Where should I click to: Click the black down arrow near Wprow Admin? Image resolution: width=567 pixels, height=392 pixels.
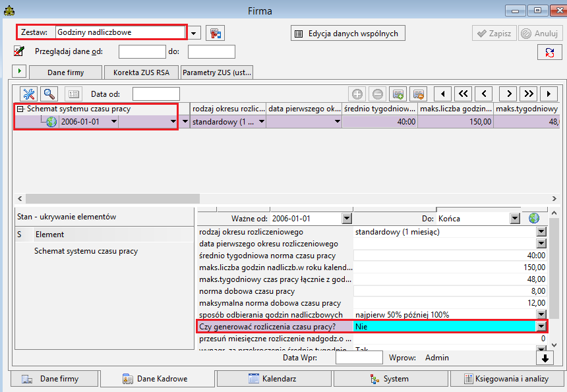point(545,358)
